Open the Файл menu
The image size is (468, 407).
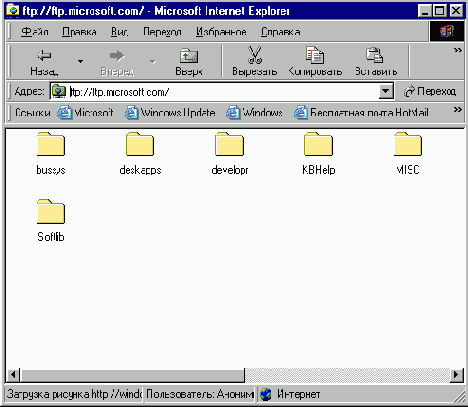pos(35,32)
